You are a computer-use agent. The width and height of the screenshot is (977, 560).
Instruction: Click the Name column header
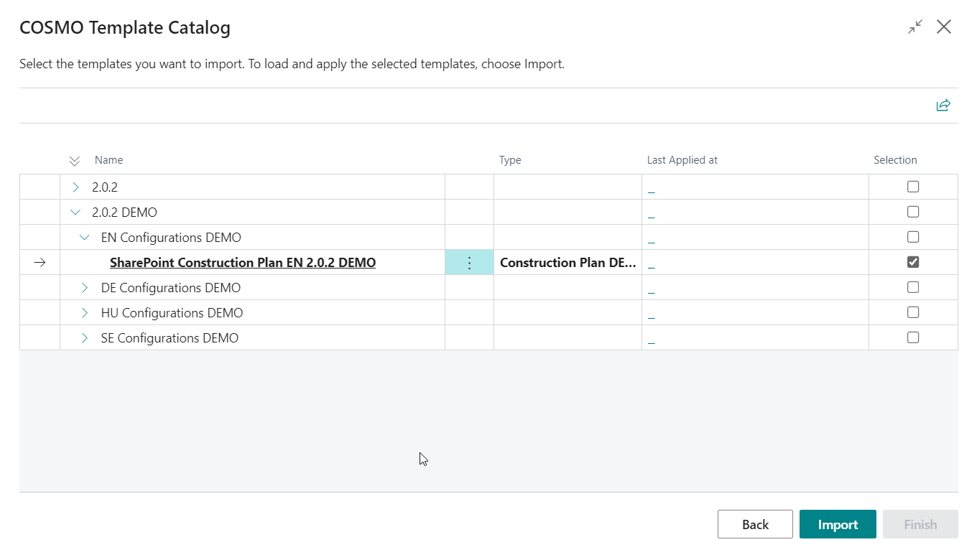coord(108,160)
